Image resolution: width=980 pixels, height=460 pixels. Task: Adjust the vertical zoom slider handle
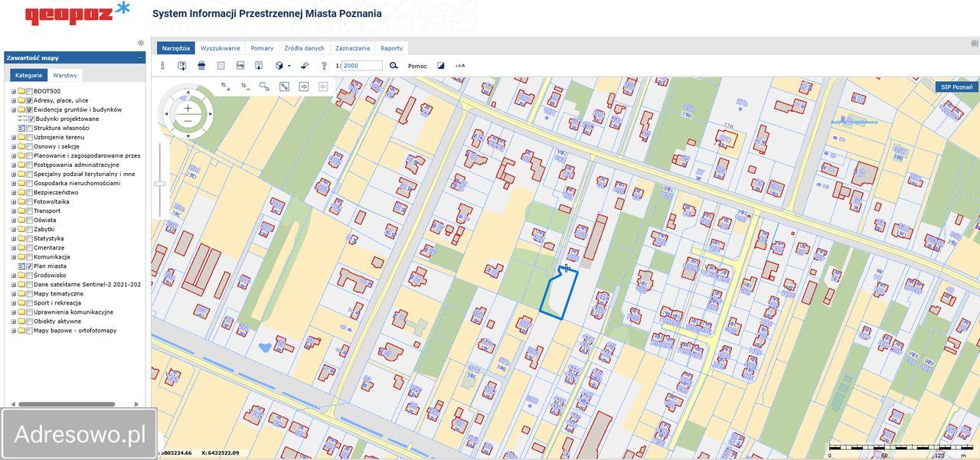pyautogui.click(x=160, y=184)
